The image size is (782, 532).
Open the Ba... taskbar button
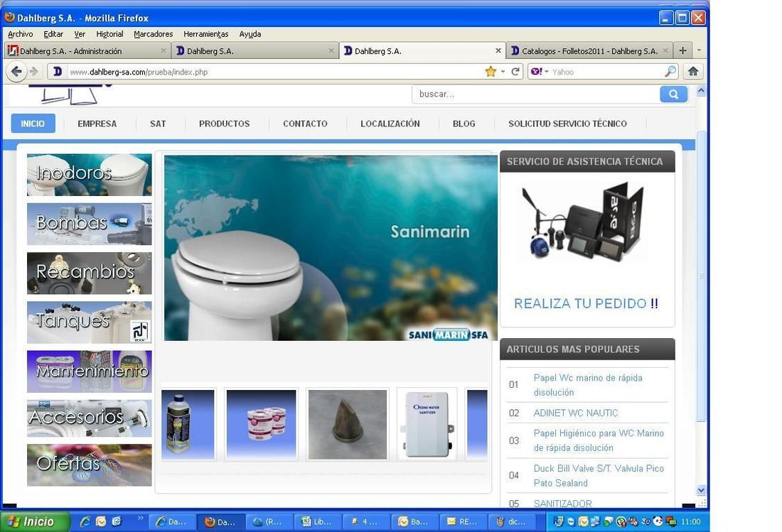coord(414,521)
